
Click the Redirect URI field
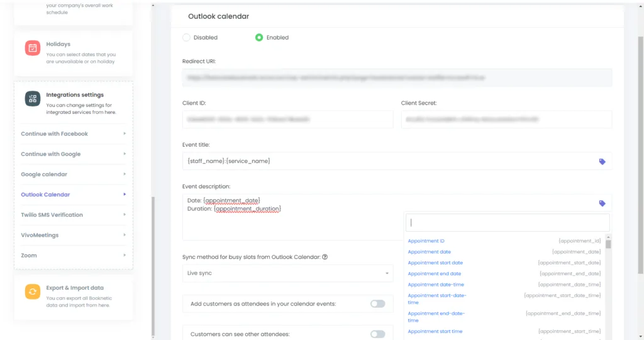click(x=397, y=77)
